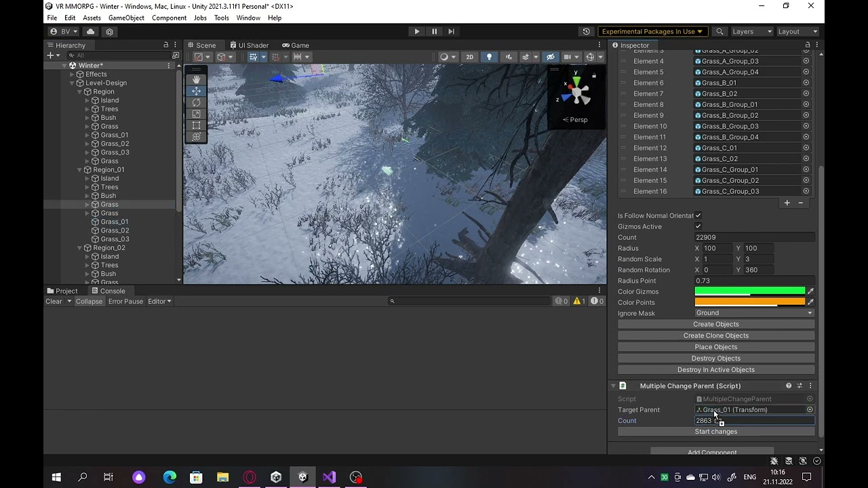Open the Ignore Mask dropdown
Image resolution: width=868 pixels, height=488 pixels.
754,313
